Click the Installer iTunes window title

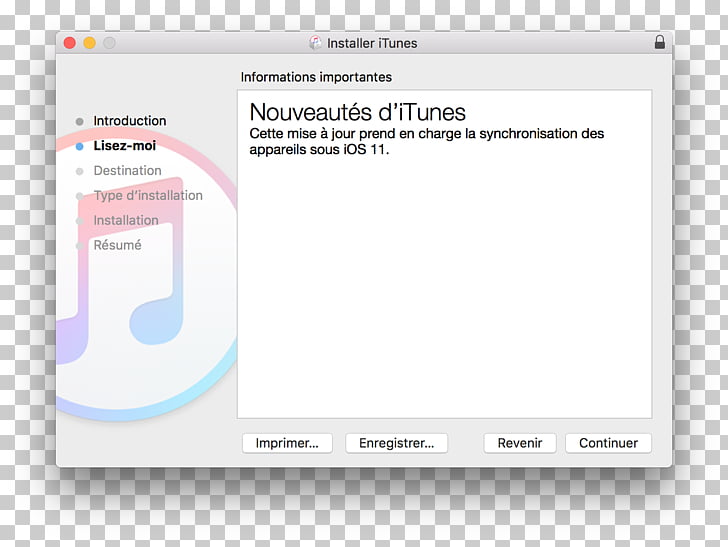click(x=372, y=43)
